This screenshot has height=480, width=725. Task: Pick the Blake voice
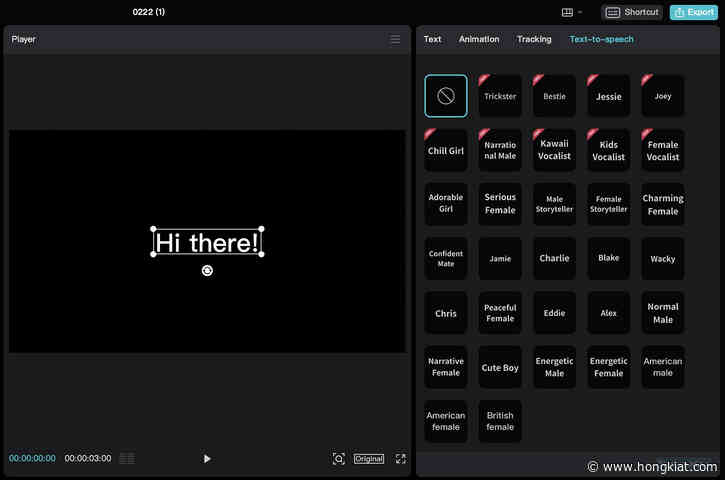click(608, 258)
